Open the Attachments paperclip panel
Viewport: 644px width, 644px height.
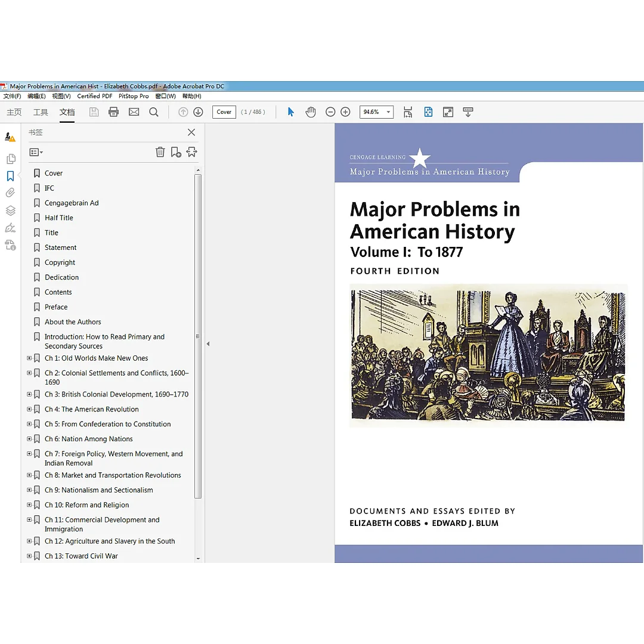click(x=10, y=192)
